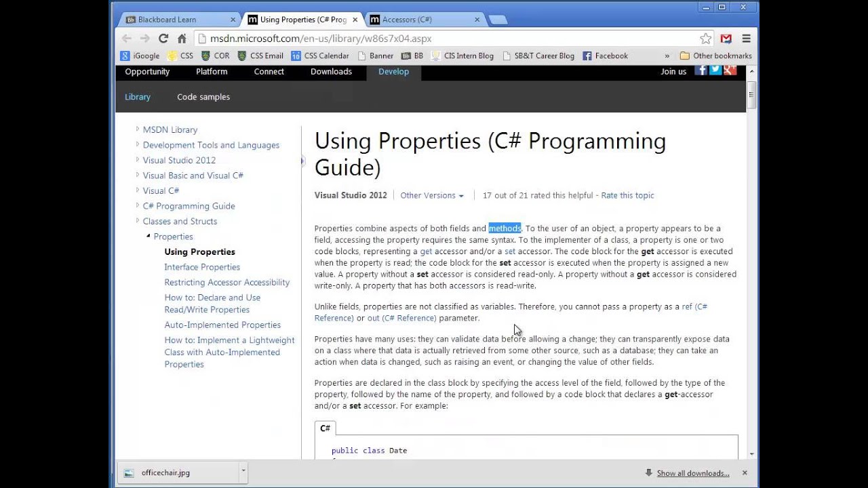Open How to: Declare and Use Read/Write Properties
Viewport: 868px width, 488px height.
tap(212, 304)
